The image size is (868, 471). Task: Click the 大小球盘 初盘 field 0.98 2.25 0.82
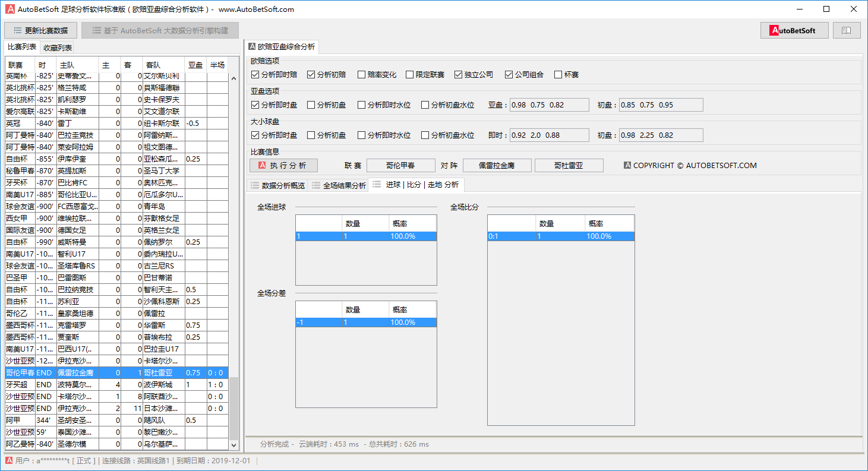point(661,135)
